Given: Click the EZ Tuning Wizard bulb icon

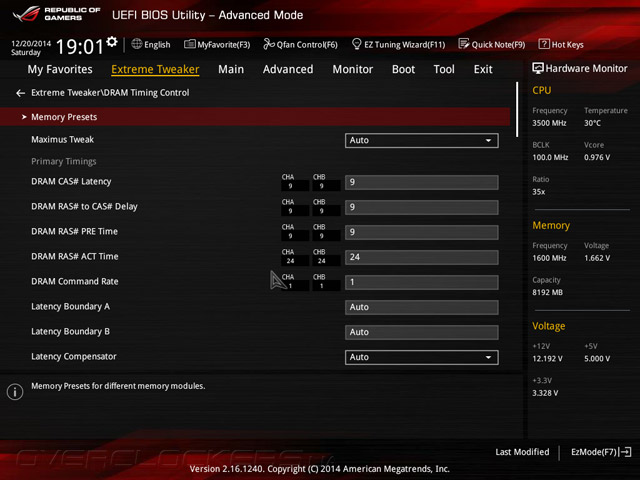Looking at the screenshot, I should (356, 44).
